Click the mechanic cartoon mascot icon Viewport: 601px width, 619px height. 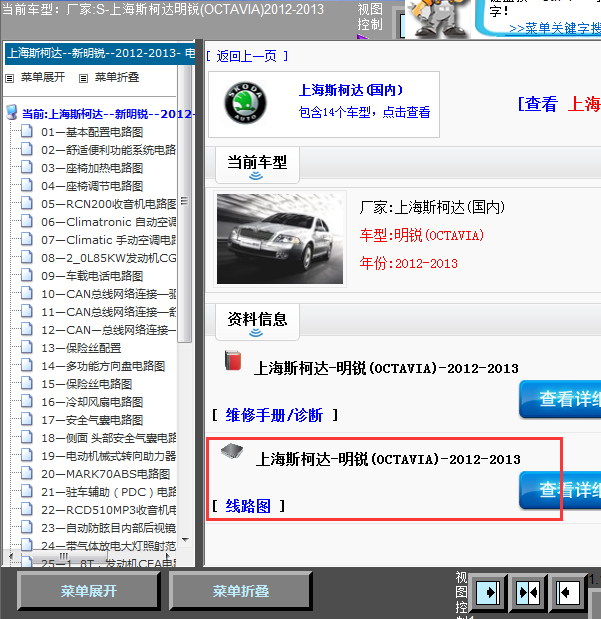(438, 19)
